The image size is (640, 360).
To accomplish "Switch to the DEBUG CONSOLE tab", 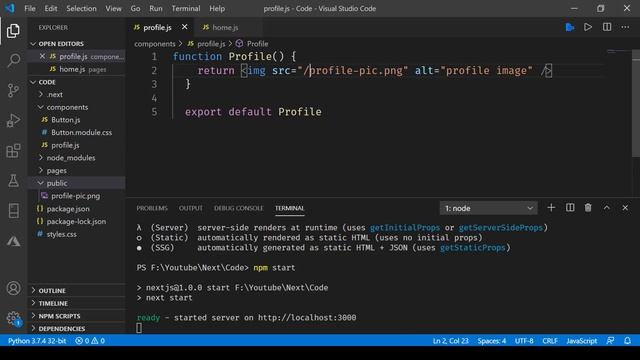I will pos(238,208).
